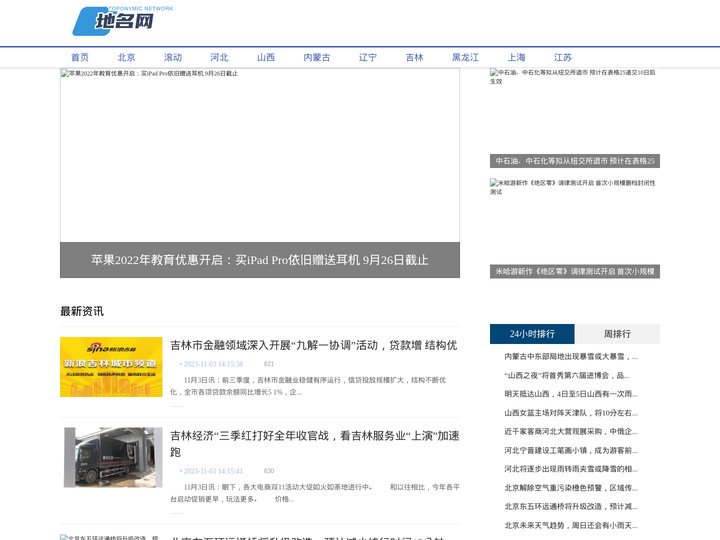This screenshot has width=720, height=540.
Task: Go to the 上海 section
Action: (517, 57)
